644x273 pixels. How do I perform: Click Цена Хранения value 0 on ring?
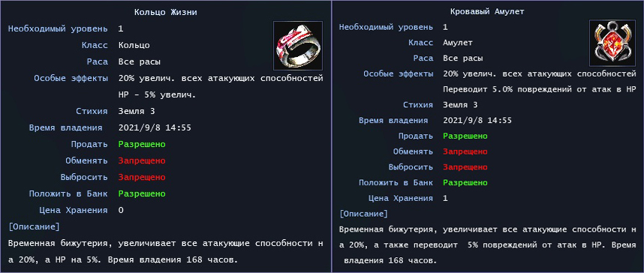pyautogui.click(x=121, y=210)
